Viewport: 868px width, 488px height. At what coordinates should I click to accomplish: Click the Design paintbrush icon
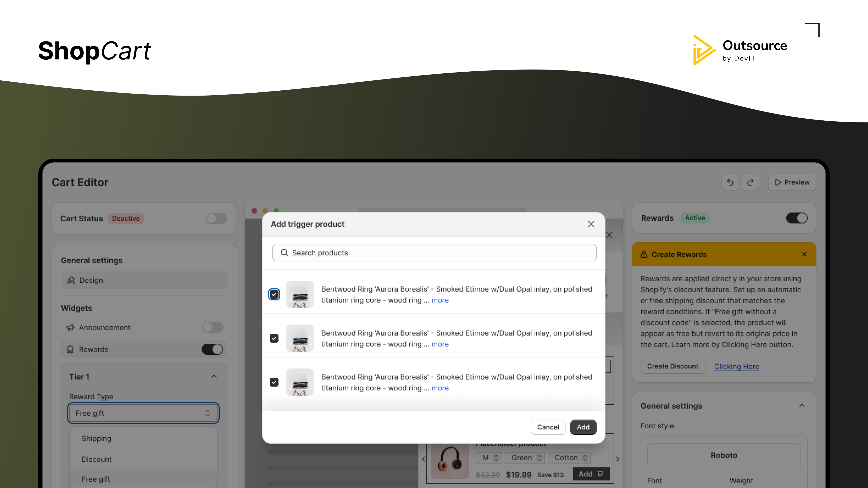71,280
